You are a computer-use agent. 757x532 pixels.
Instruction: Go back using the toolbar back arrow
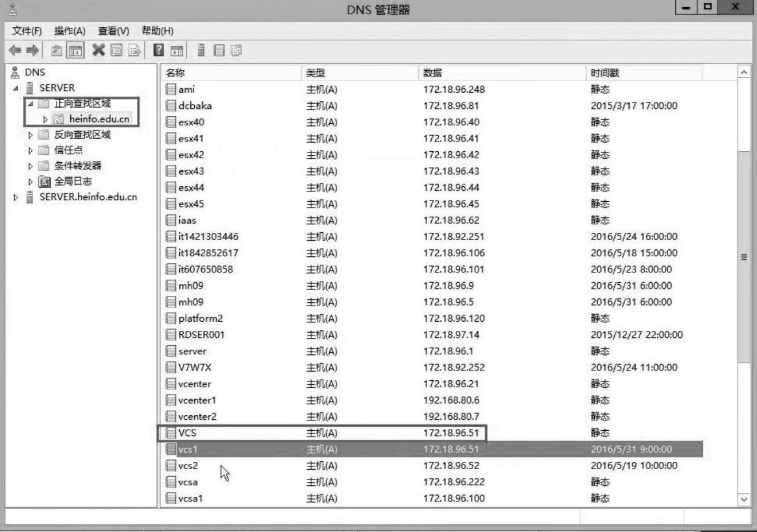(14, 50)
